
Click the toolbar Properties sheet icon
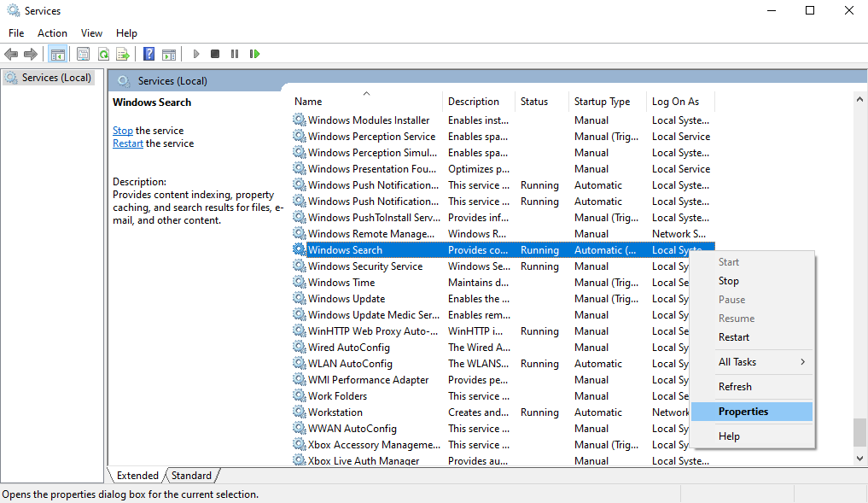tap(83, 54)
